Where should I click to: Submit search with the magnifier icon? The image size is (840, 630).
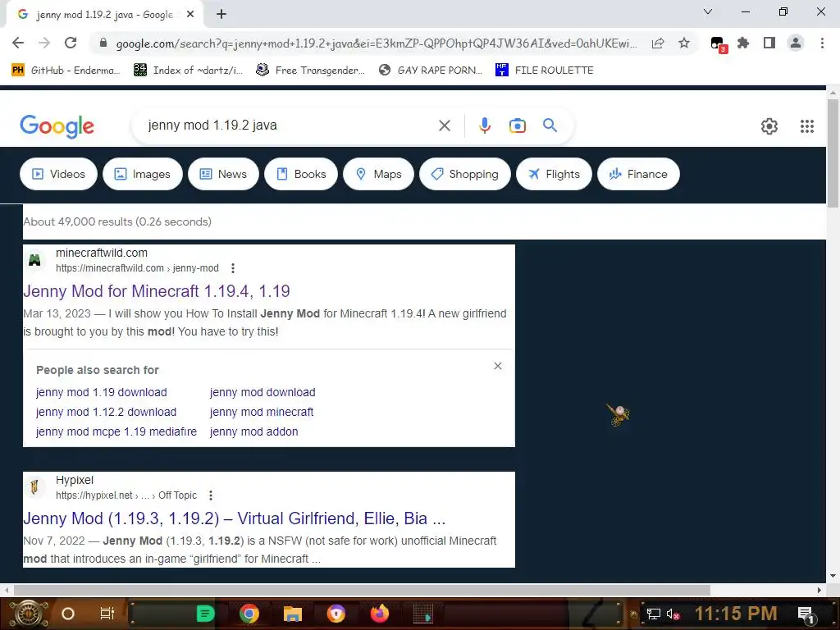tap(550, 126)
